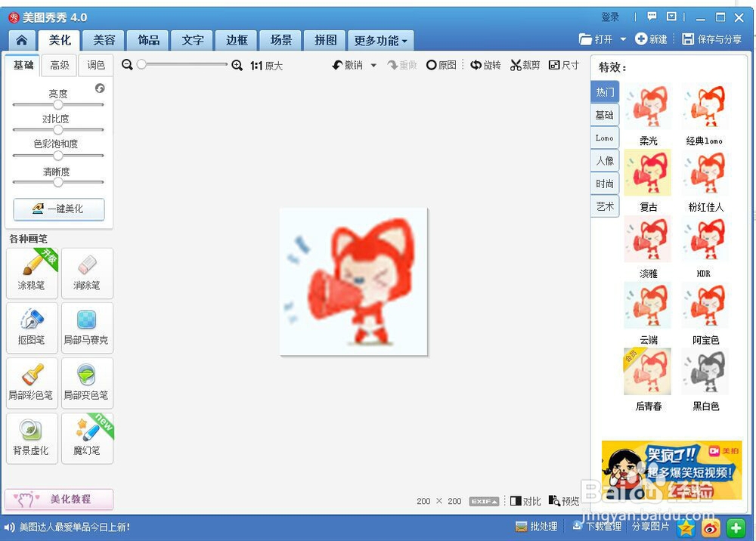Image resolution: width=756 pixels, height=541 pixels.
Task: Select the 局部彩色笔 tool
Action: (x=32, y=383)
